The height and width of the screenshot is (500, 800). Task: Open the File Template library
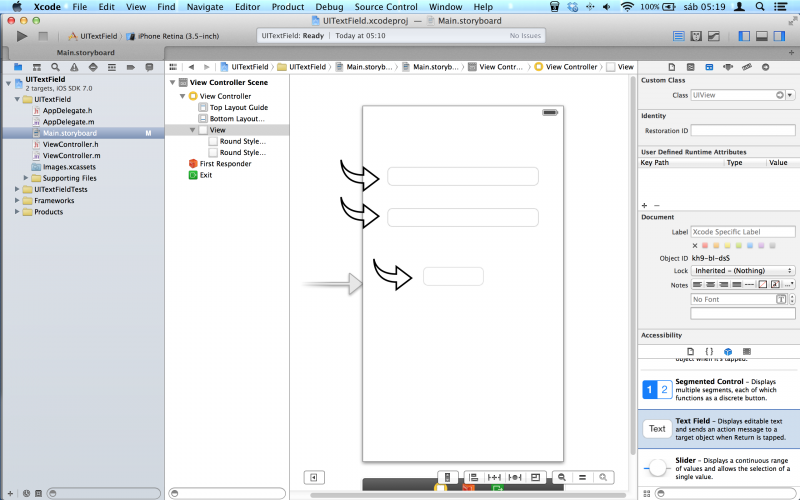click(690, 351)
